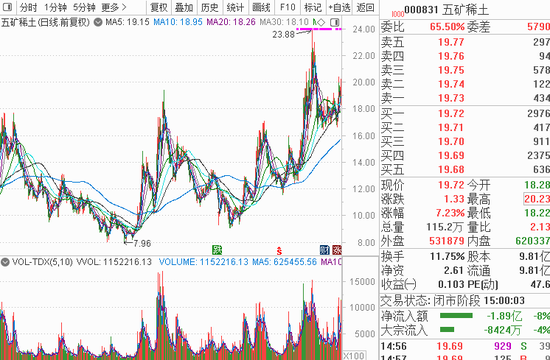Click the X100 volume scale box

coord(354,355)
